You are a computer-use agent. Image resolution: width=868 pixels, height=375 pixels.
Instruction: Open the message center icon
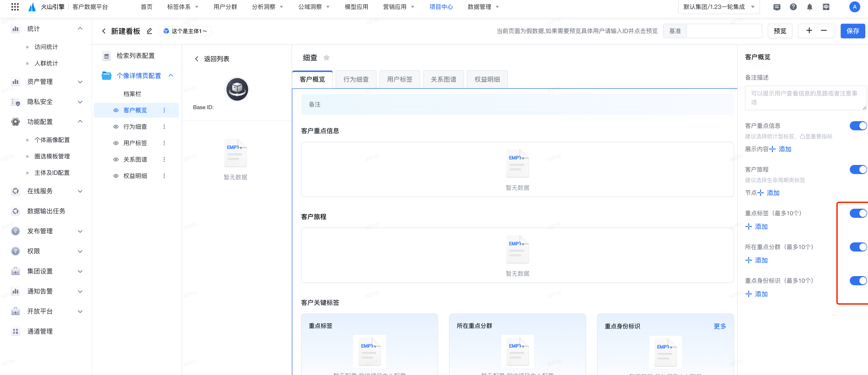coord(777,7)
